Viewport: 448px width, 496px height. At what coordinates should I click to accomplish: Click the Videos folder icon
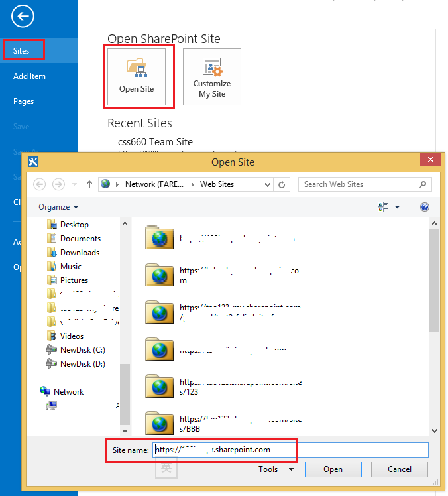[52, 336]
